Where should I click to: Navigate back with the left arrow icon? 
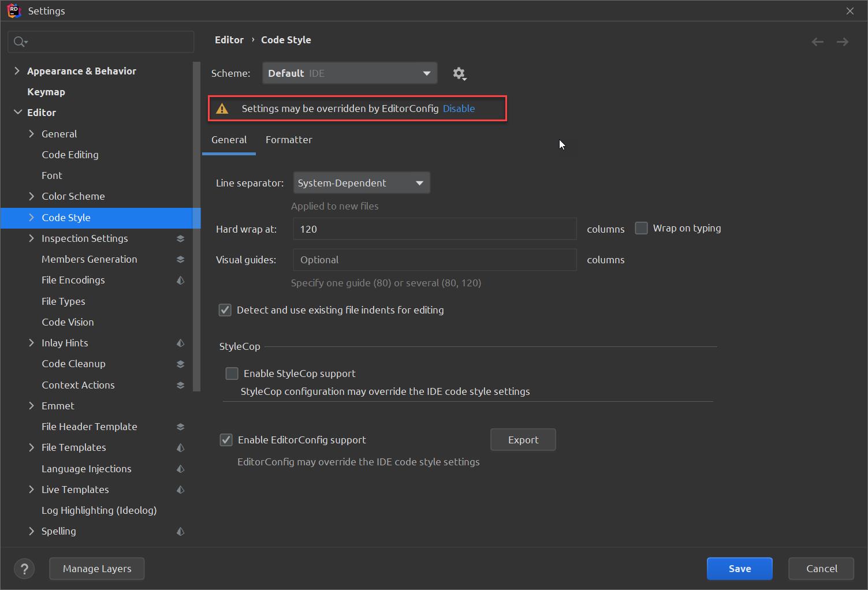coord(817,42)
